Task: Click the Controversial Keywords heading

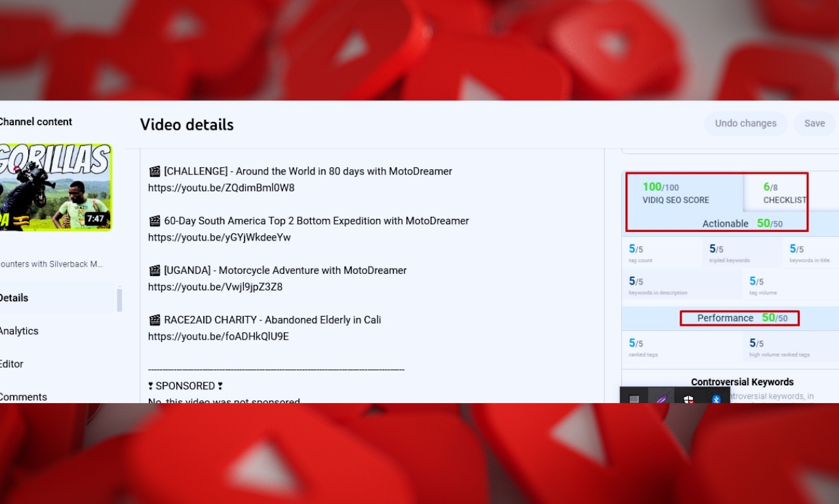Action: (x=742, y=382)
